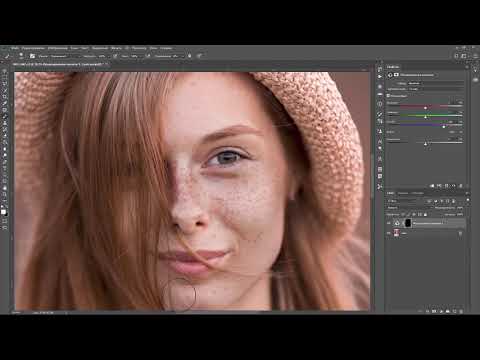Open the Channel Mixer Preset dropdown
Screen dimensions: 480x360
coord(435,83)
